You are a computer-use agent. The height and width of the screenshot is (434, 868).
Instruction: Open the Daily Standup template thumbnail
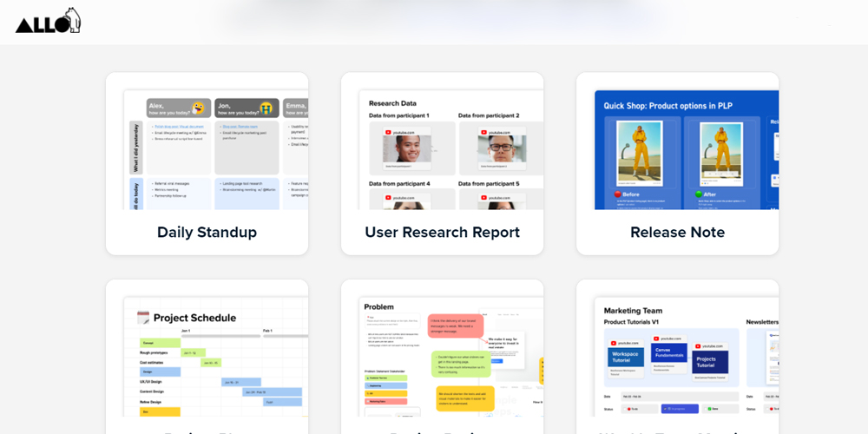click(207, 148)
